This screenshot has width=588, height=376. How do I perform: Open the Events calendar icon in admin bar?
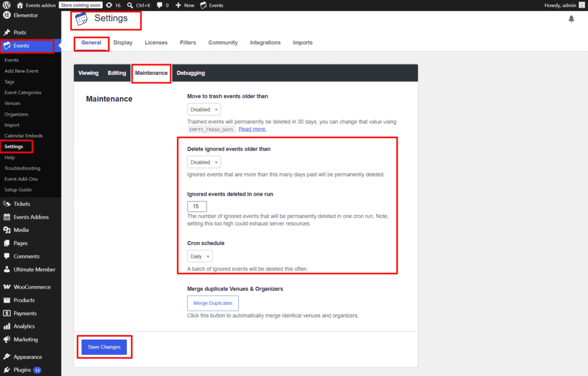click(x=203, y=5)
